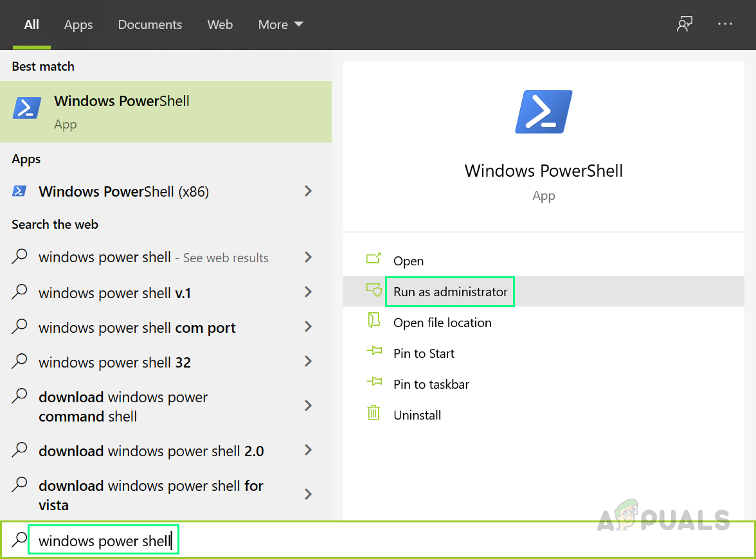
Task: Expand arrow for 'download windows power shell for vista'
Action: click(x=309, y=495)
